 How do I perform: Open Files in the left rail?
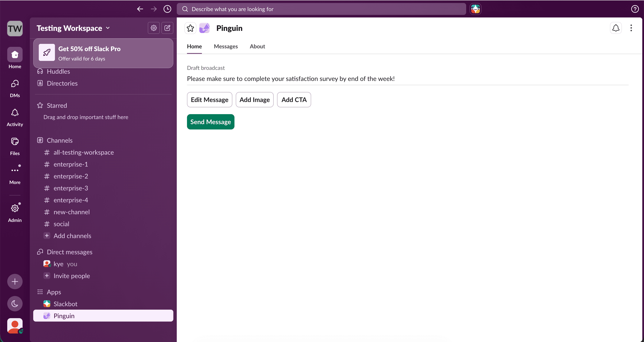pyautogui.click(x=15, y=146)
